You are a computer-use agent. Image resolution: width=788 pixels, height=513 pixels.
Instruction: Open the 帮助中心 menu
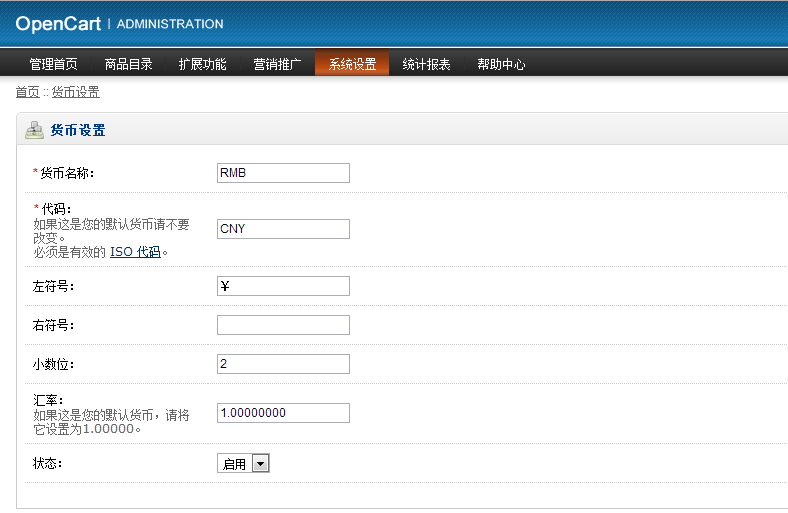[x=501, y=64]
